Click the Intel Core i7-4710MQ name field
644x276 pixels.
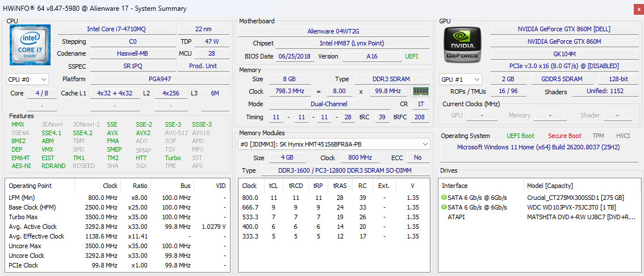tap(116, 29)
